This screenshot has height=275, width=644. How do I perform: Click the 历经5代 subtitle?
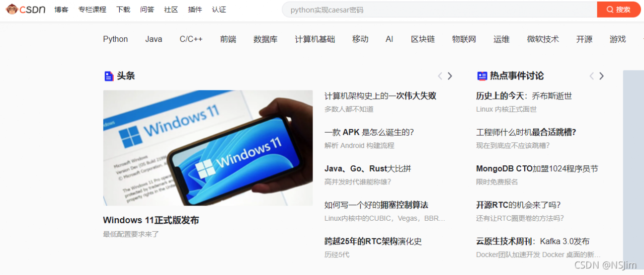point(337,255)
